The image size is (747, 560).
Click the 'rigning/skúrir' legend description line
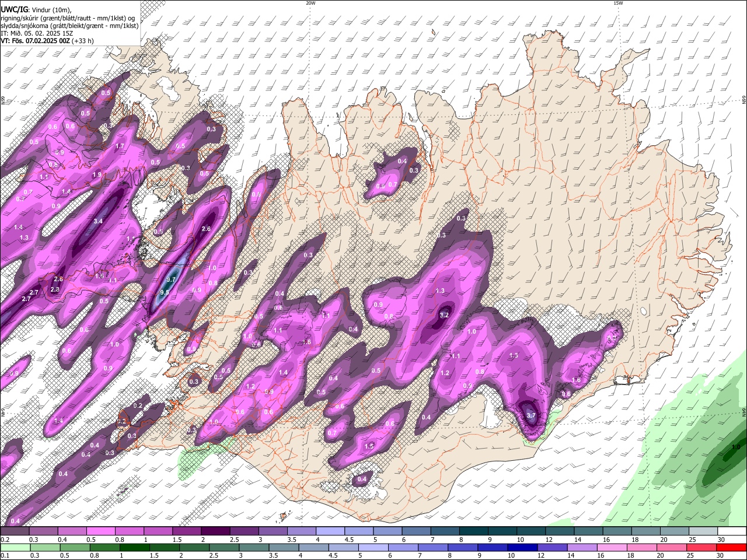tap(68, 17)
